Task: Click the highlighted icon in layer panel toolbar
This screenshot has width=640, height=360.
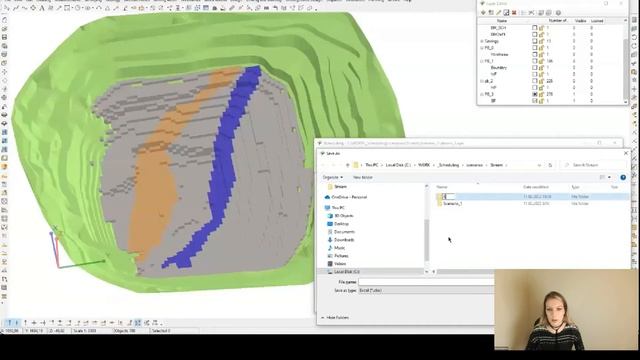Action: point(506,13)
